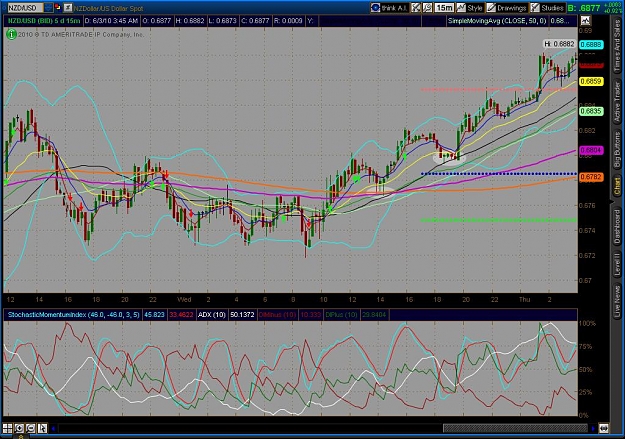Click the low price L: 0.6873
Viewport: 625px width, 439px height.
point(222,21)
